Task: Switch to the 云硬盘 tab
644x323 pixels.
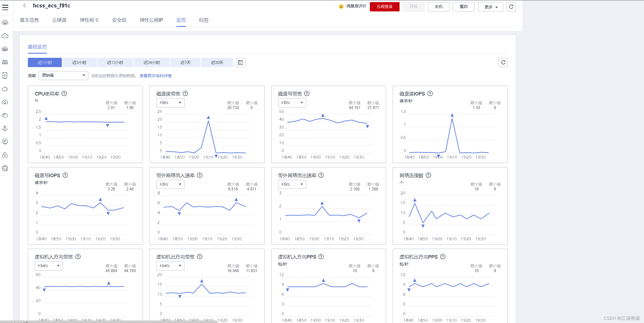Action: click(x=59, y=20)
